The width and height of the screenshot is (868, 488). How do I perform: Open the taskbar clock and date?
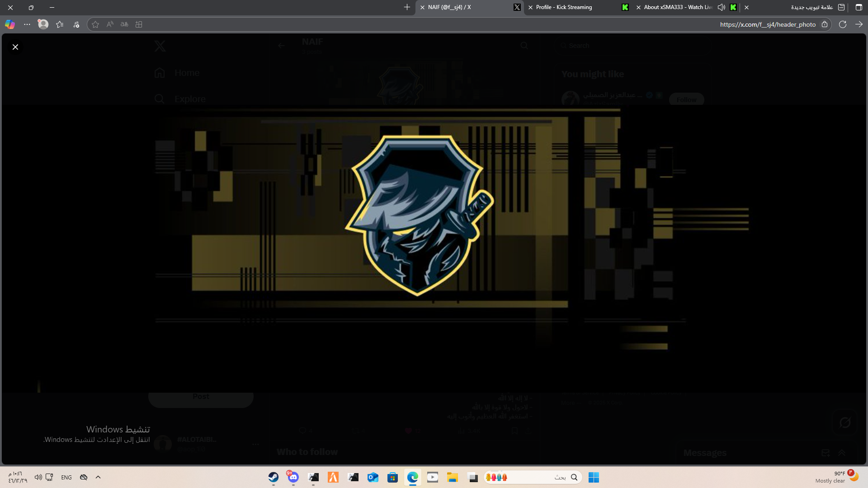[18, 477]
